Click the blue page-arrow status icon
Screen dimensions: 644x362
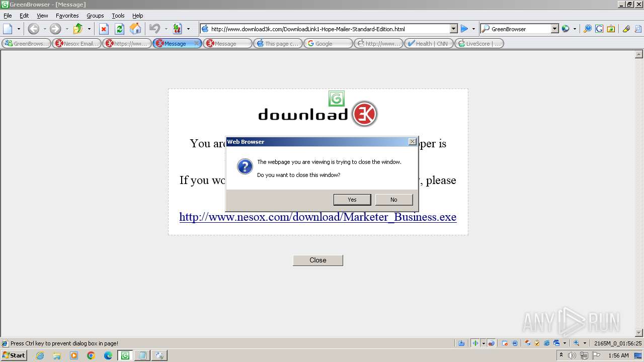pyautogui.click(x=515, y=343)
